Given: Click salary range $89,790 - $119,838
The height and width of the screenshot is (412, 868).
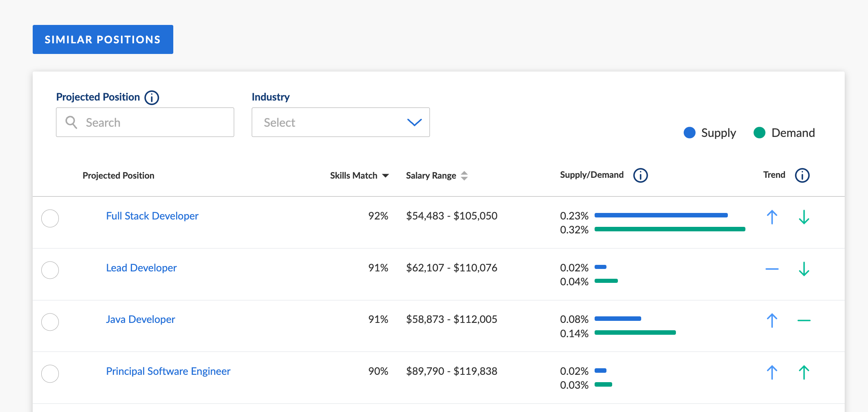Looking at the screenshot, I should click(x=452, y=371).
